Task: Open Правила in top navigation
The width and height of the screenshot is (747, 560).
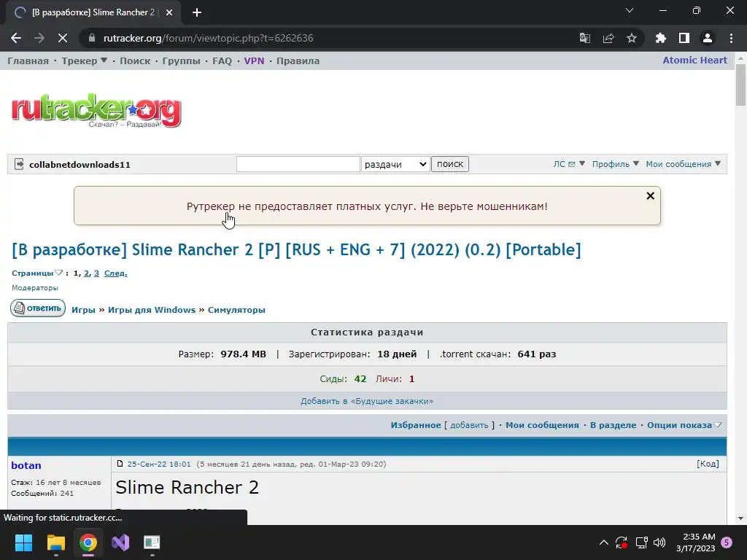Action: 298,61
